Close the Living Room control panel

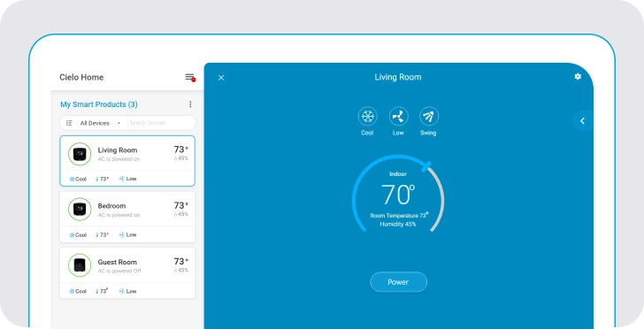click(x=221, y=78)
